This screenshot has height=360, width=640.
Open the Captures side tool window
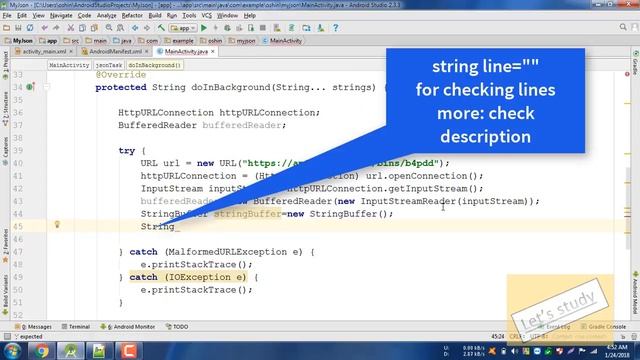point(5,151)
